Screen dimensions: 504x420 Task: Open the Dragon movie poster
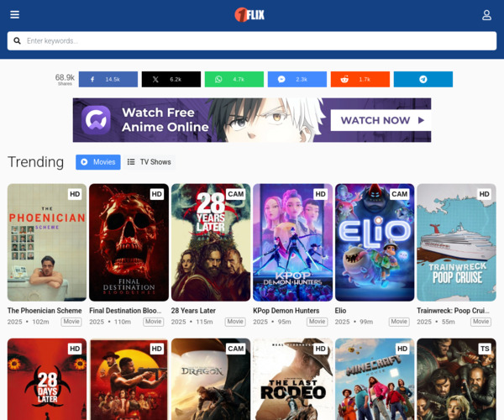pos(211,379)
